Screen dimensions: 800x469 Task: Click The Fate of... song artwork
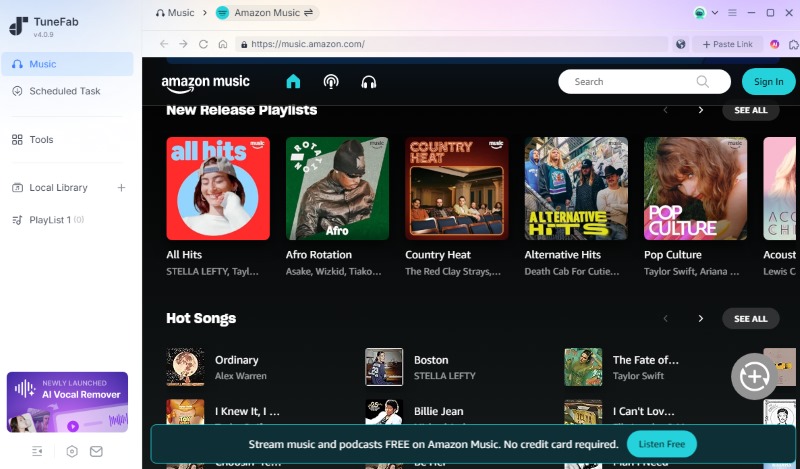[x=583, y=367]
